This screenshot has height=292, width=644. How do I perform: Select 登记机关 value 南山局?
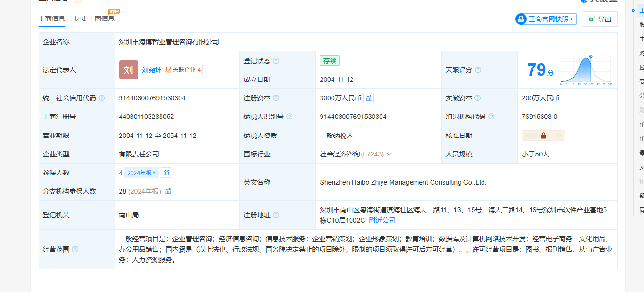click(x=129, y=215)
